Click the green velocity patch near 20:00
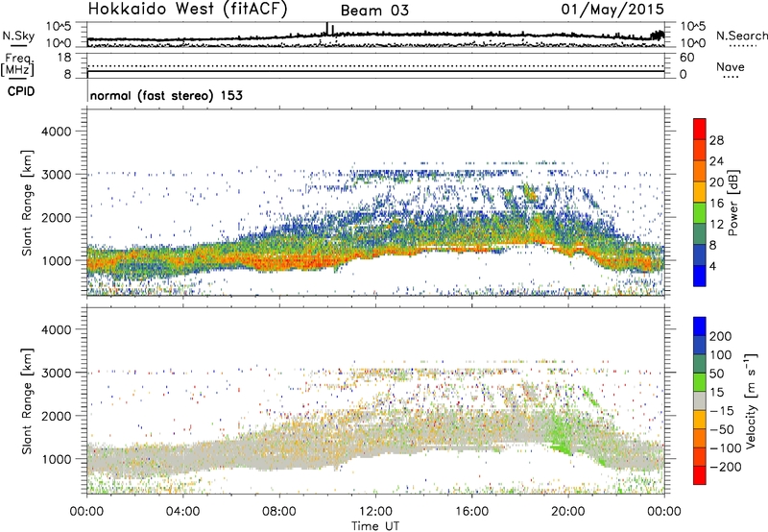This screenshot has height=532, width=768. (559, 433)
